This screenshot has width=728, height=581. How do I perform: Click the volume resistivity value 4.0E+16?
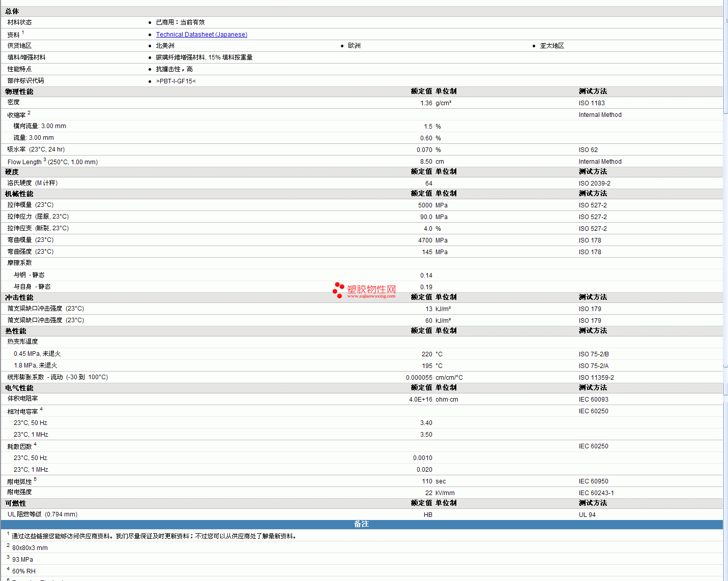(x=420, y=400)
